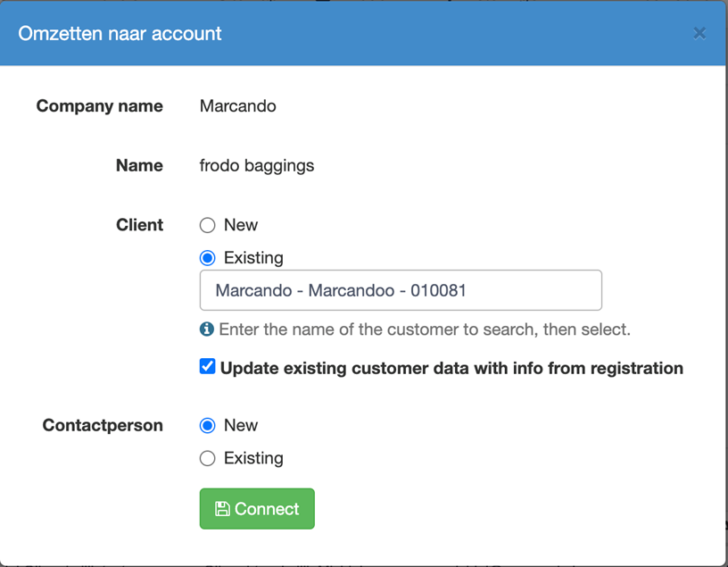Select Existing under Client
This screenshot has width=728, height=567.
(x=208, y=258)
